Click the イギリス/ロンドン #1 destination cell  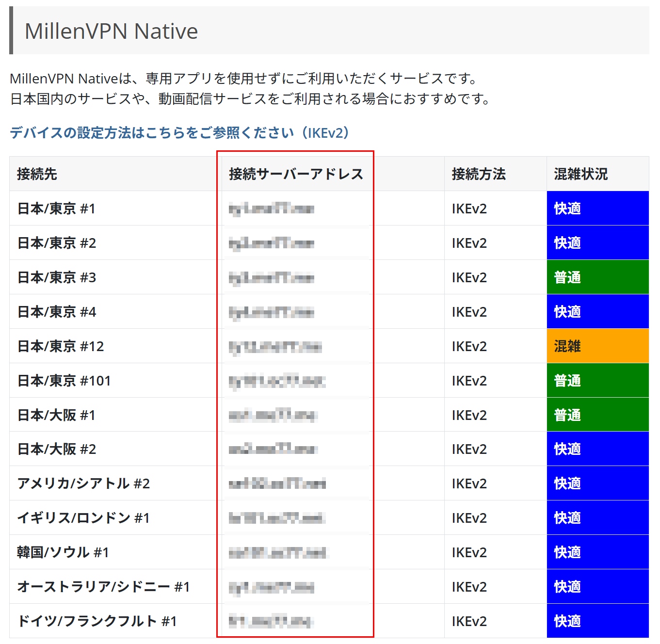[x=83, y=518]
